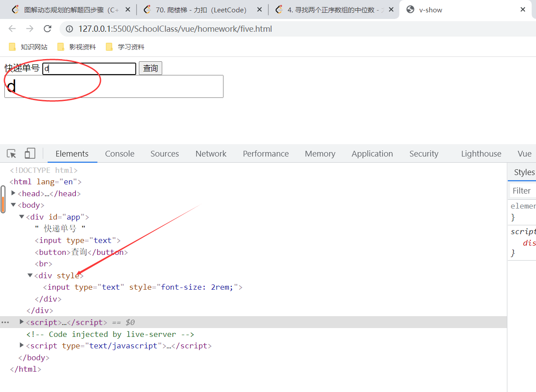Click the browser forward arrow
The image size is (536, 392).
coord(30,29)
